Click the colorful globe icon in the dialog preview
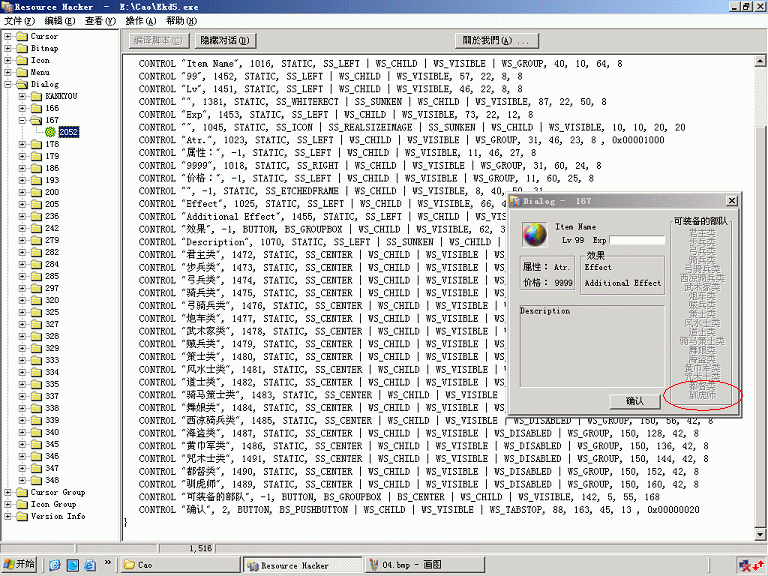Screen dimensions: 768x576 [x=536, y=236]
